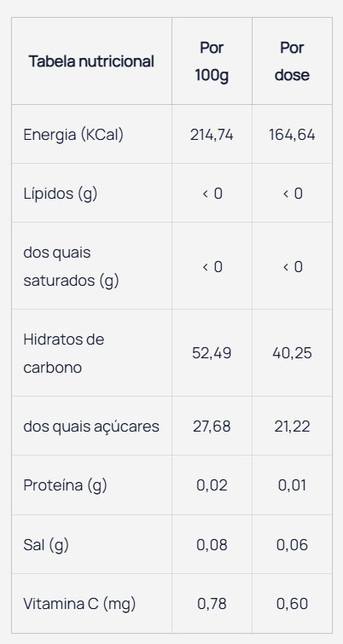Click the 0,06 salt per dose value

tap(292, 545)
